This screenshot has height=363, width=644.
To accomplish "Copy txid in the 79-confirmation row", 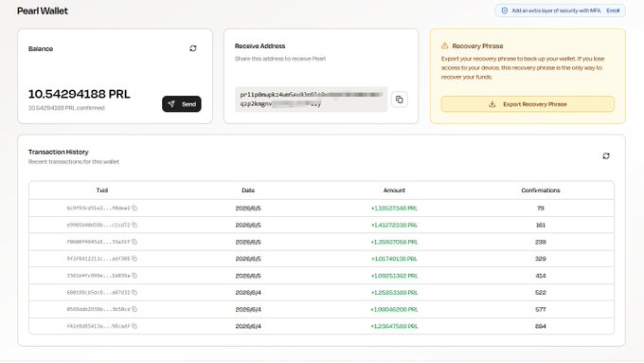I will tap(134, 208).
